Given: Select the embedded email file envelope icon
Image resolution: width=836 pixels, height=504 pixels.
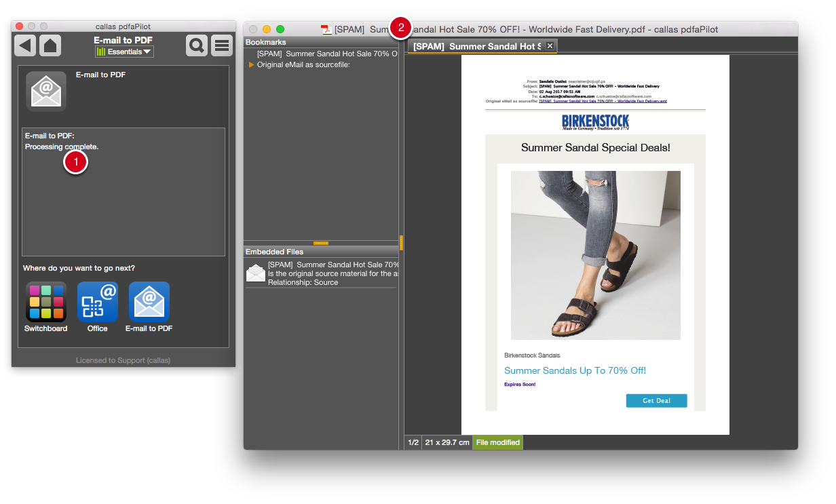Looking at the screenshot, I should (x=256, y=273).
